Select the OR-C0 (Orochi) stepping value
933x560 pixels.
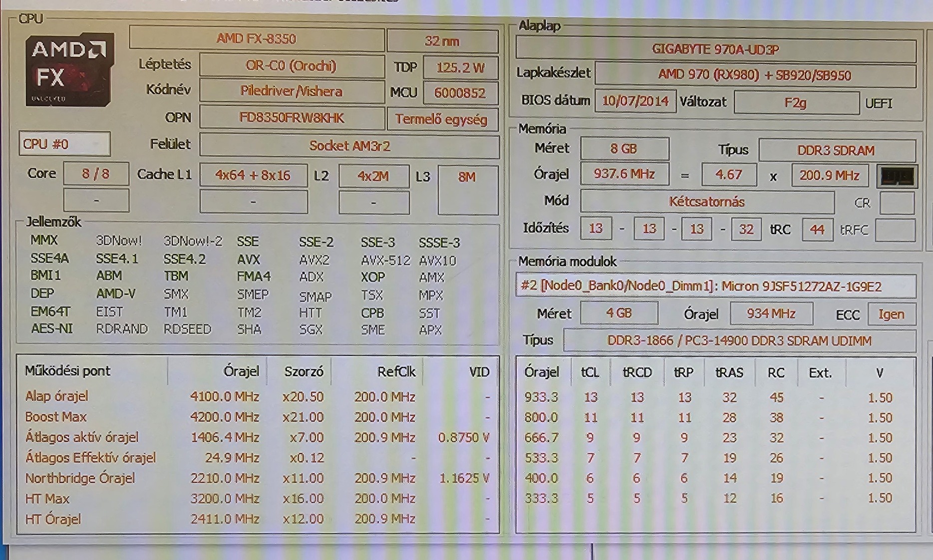[x=292, y=66]
